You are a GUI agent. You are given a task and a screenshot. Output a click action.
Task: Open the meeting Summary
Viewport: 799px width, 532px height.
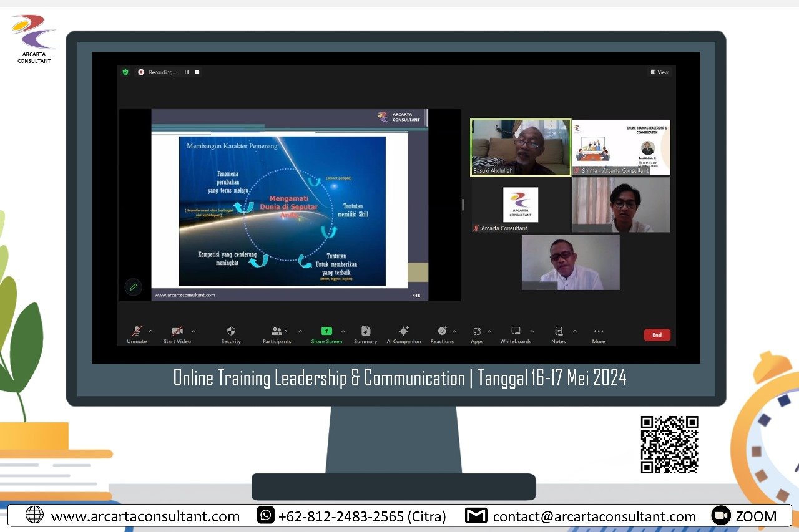[x=365, y=331]
